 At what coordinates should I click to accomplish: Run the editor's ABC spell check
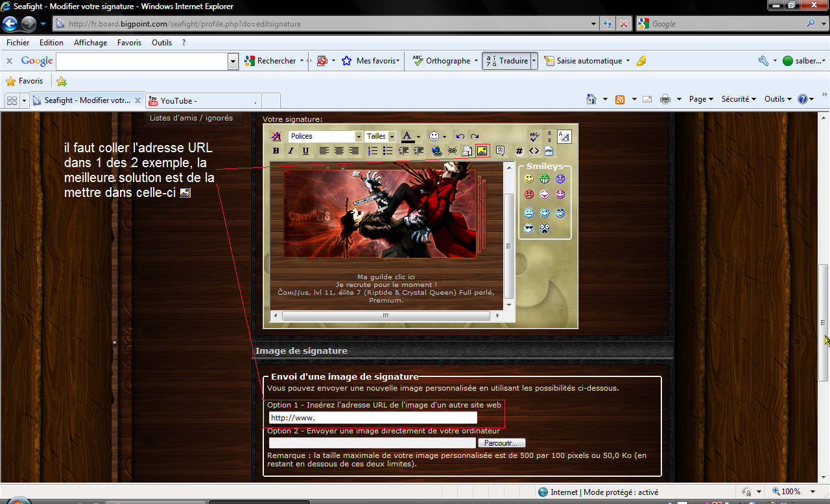(x=534, y=137)
